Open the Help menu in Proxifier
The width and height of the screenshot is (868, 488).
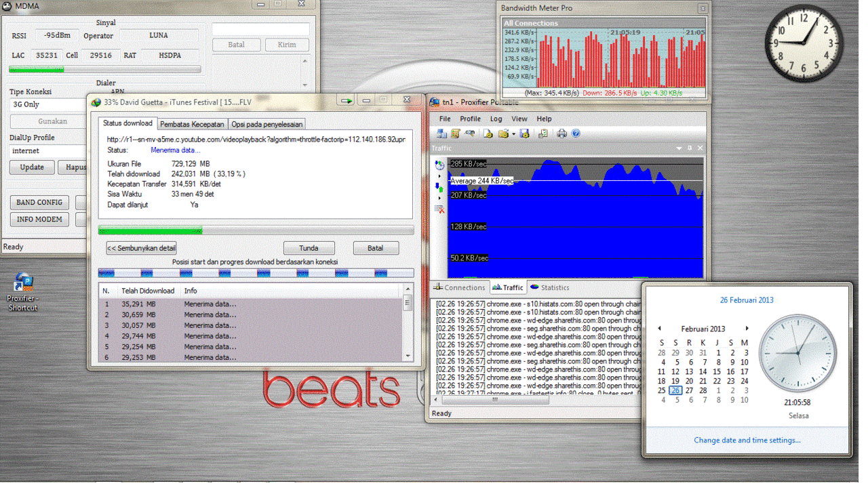tap(544, 119)
